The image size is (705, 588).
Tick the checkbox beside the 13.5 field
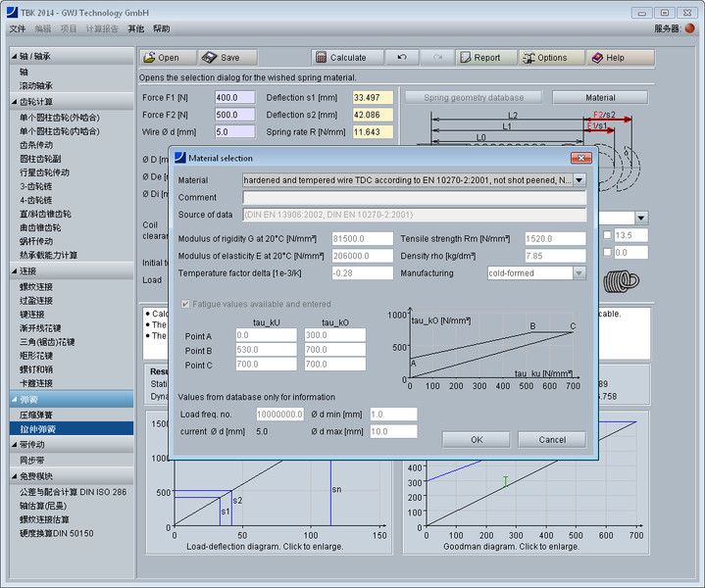[607, 235]
